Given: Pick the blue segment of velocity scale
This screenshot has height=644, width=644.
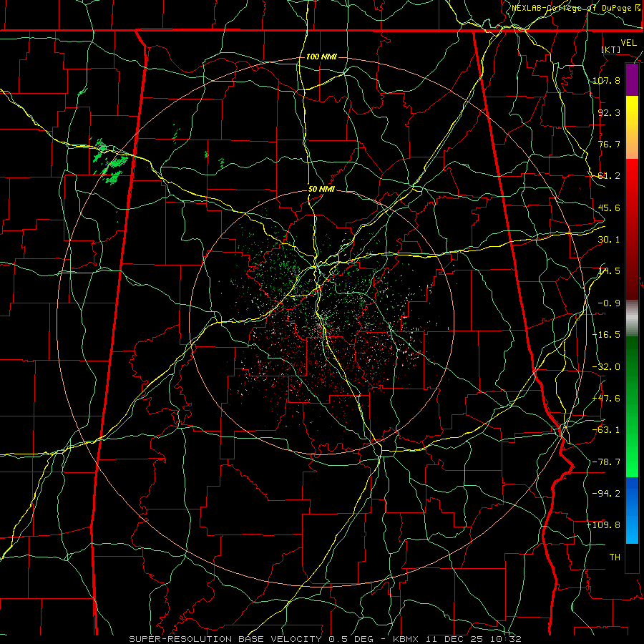Looking at the screenshot, I should point(632,510).
